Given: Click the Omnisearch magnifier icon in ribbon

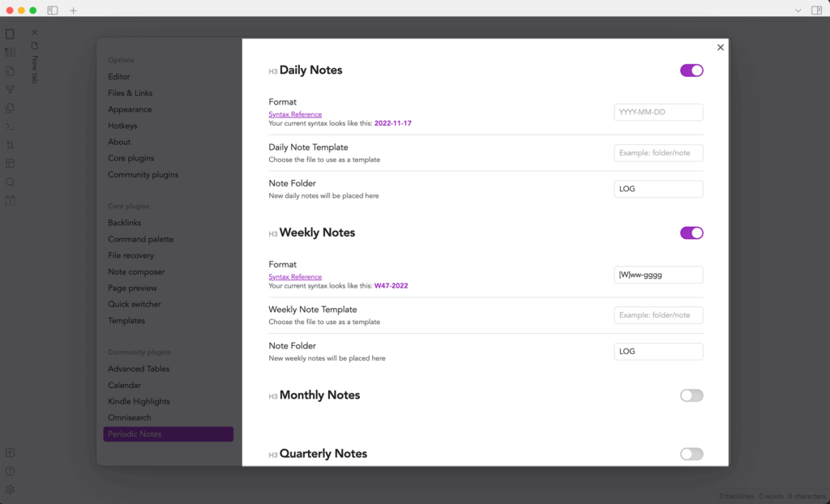Looking at the screenshot, I should pyautogui.click(x=10, y=182).
